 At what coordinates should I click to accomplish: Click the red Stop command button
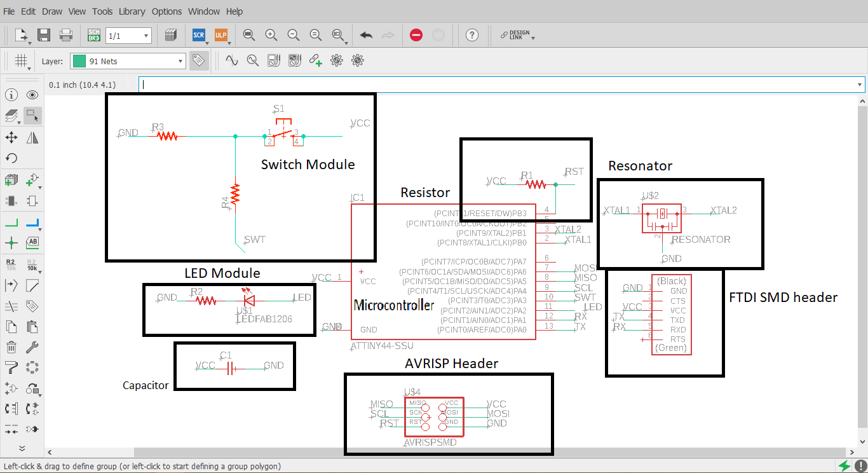tap(416, 35)
